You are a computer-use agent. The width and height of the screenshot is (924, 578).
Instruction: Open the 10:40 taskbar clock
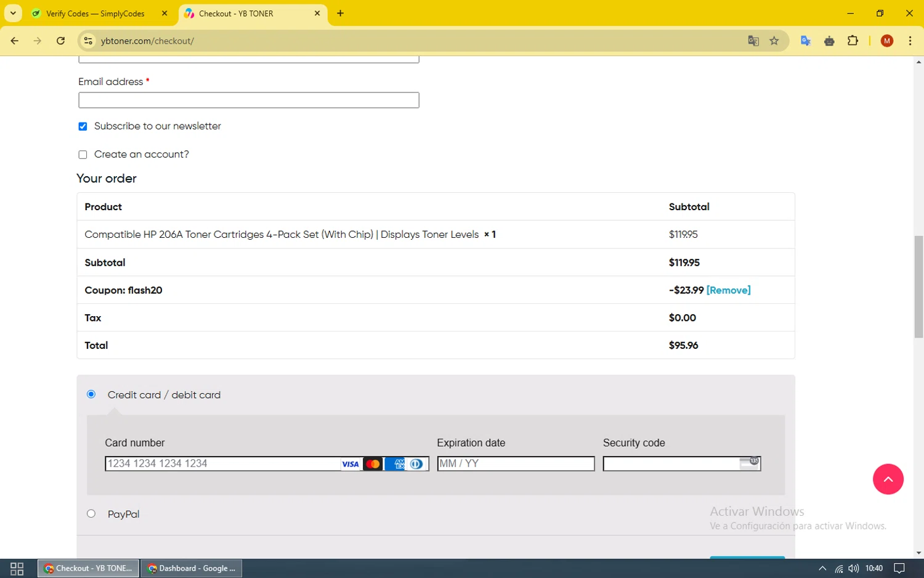(874, 568)
